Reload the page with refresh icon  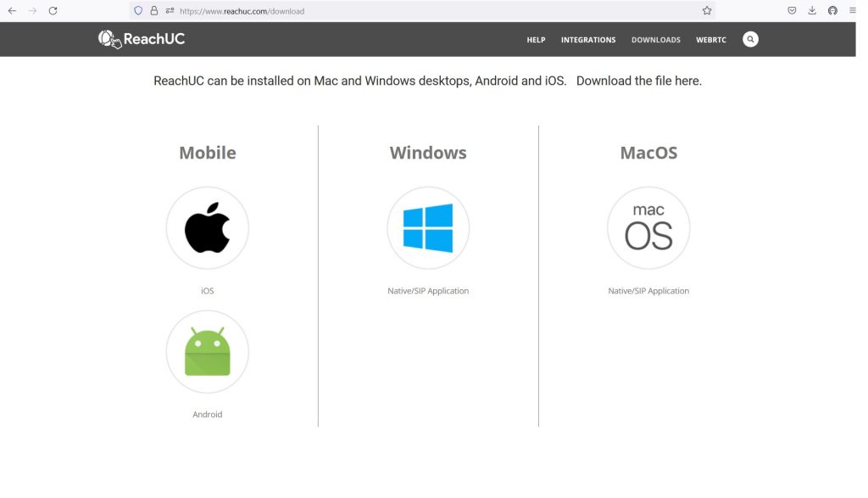click(x=53, y=10)
